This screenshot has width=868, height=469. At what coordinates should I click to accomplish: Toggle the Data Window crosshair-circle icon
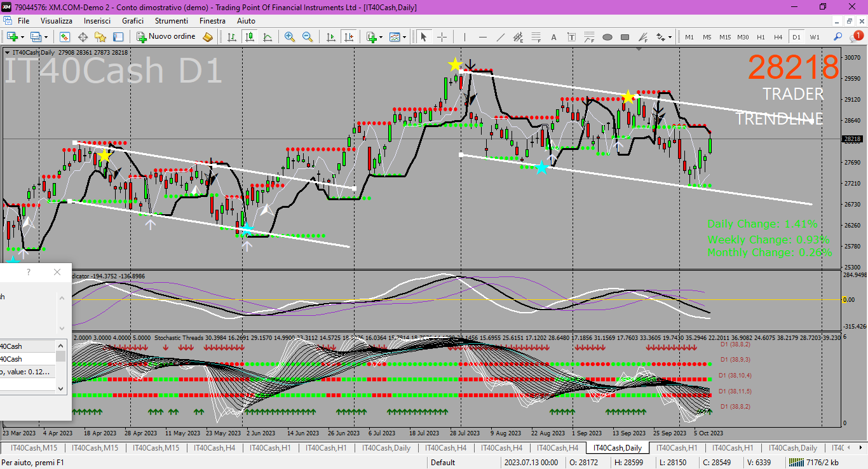[x=83, y=37]
